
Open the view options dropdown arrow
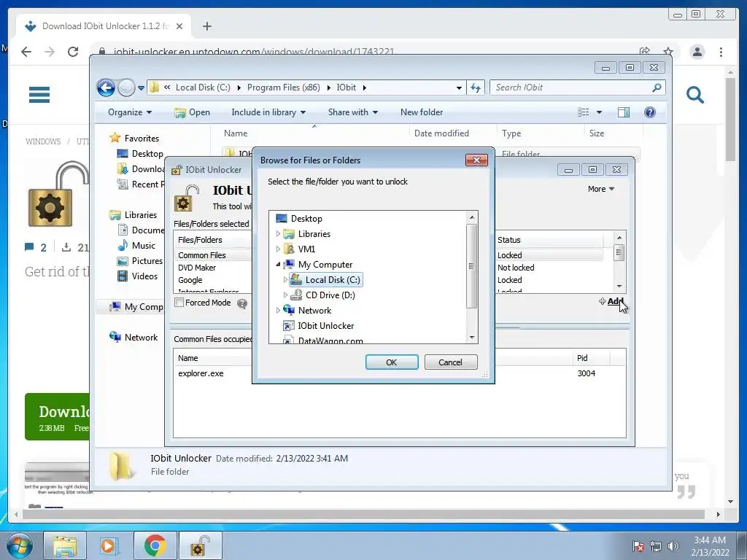(600, 112)
